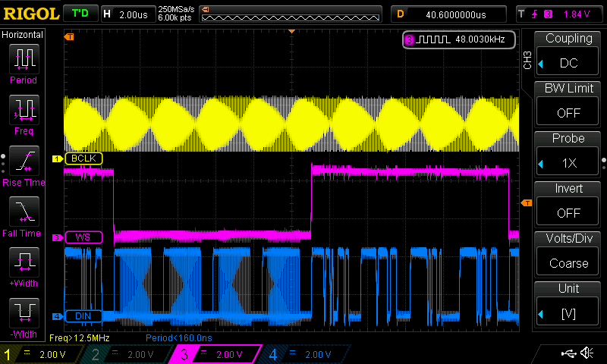Screen dimensions: 607x364
Task: Click the WS channel label
Action: click(83, 237)
